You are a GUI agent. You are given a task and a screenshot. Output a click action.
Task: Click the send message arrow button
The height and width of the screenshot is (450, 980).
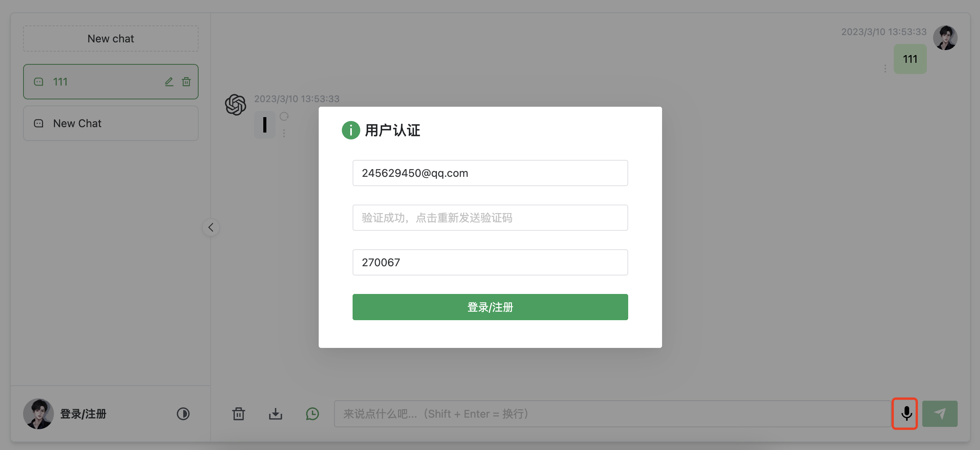coord(940,414)
